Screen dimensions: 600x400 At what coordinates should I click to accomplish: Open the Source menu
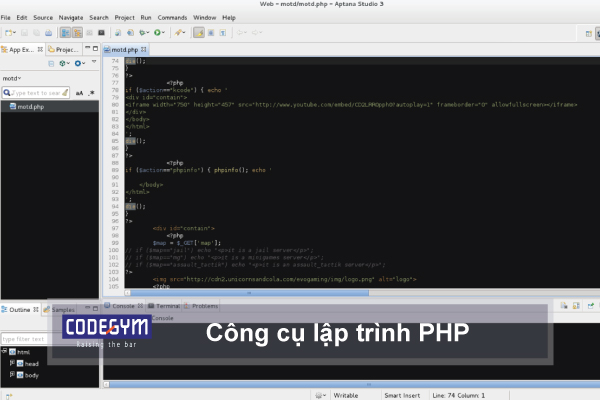(x=43, y=18)
